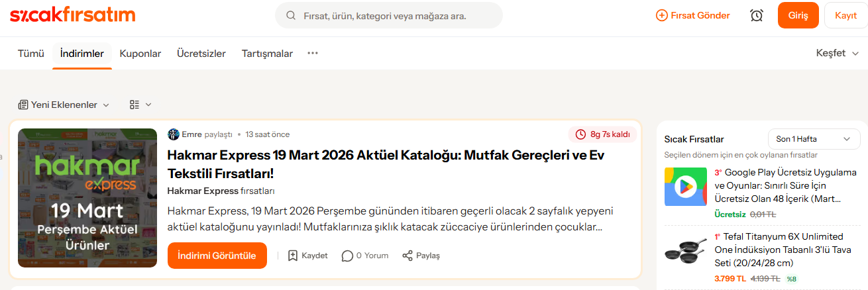Open comments via Yorum speech bubble icon
This screenshot has height=290, width=868.
click(347, 256)
